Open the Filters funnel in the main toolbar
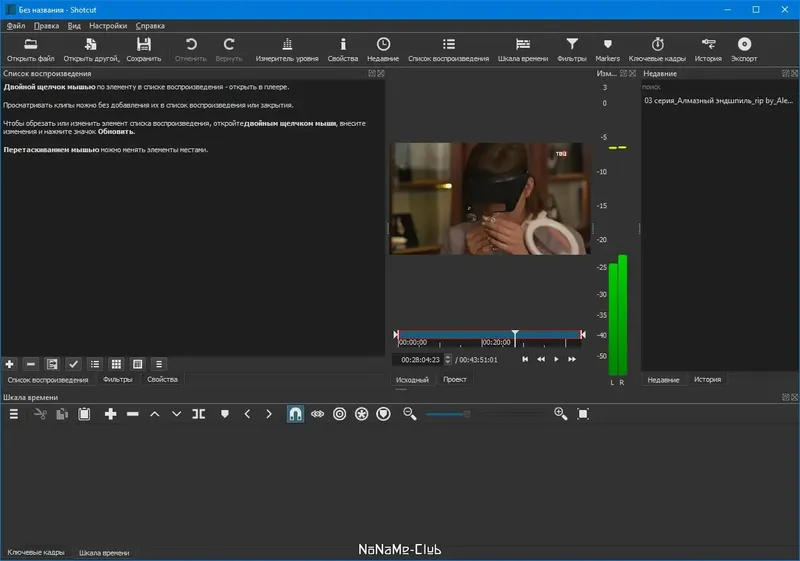This screenshot has width=800, height=561. click(x=571, y=44)
